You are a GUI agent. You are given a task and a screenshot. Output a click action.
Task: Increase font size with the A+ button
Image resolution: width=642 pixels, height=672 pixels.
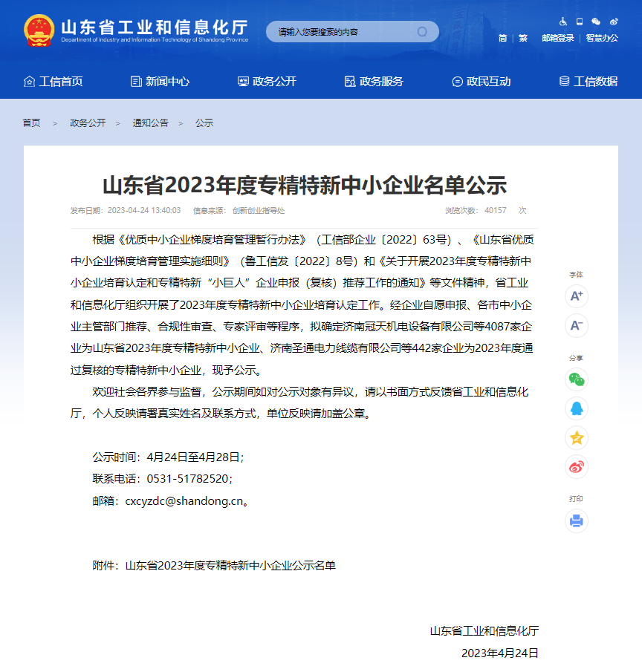pos(577,296)
